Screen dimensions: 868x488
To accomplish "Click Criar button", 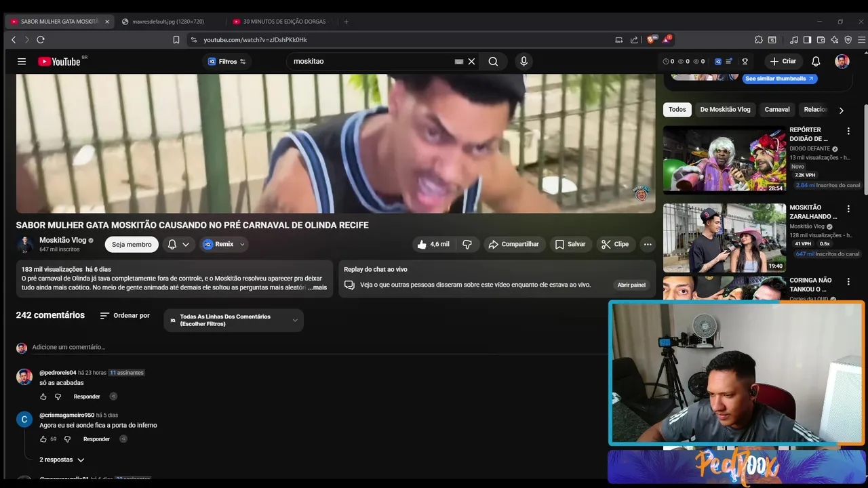I will (783, 62).
